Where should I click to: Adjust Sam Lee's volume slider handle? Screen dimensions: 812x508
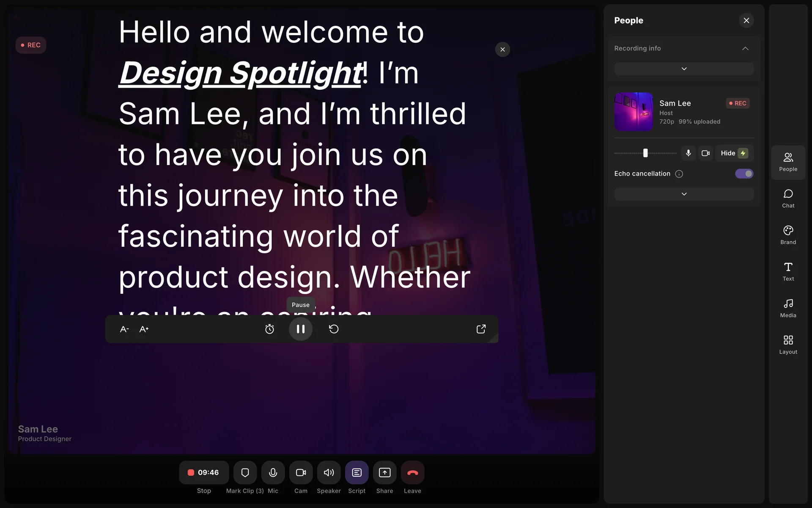[645, 153]
